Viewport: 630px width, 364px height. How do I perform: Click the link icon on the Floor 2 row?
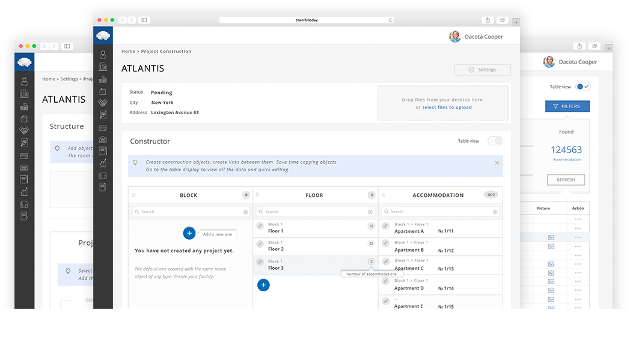click(260, 244)
